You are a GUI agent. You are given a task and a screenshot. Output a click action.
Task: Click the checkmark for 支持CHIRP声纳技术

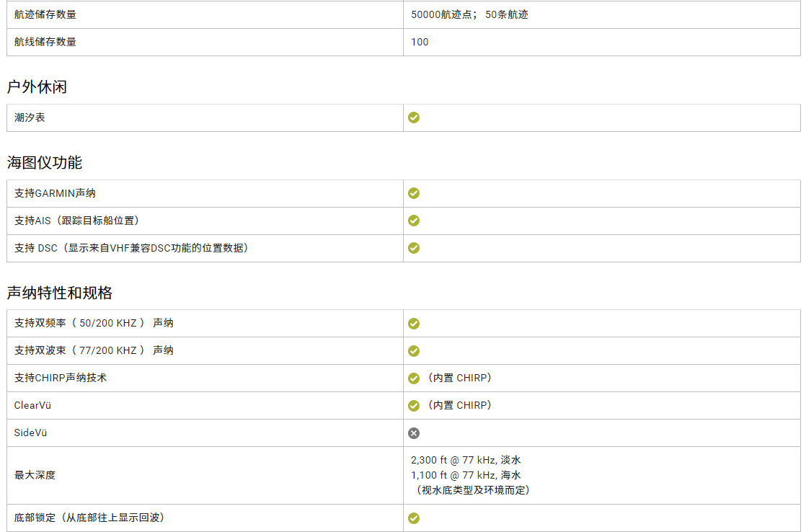point(414,378)
